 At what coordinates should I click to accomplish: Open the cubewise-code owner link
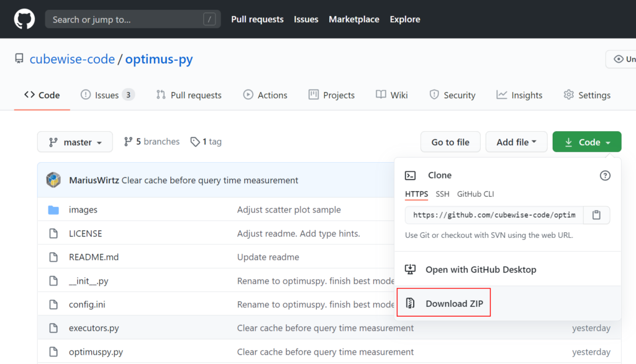click(x=72, y=59)
